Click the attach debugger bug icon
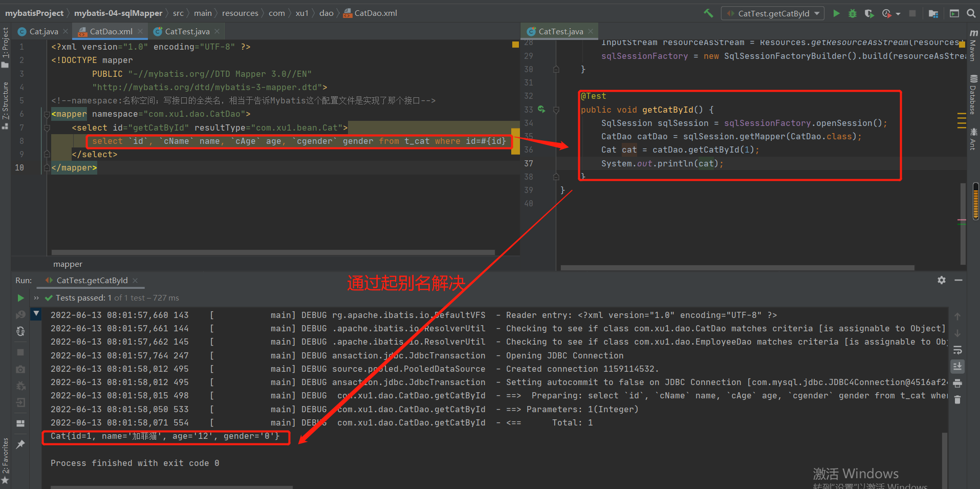Image resolution: width=980 pixels, height=489 pixels. 20,386
